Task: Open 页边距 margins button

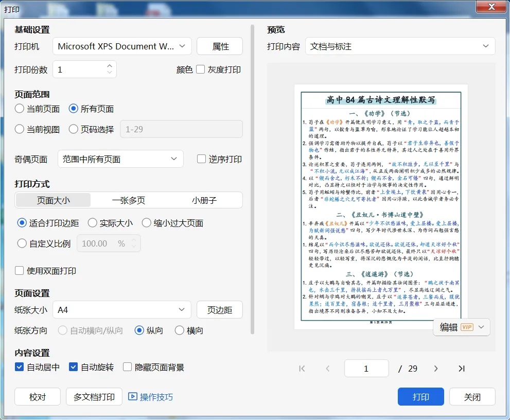Action: tap(220, 310)
